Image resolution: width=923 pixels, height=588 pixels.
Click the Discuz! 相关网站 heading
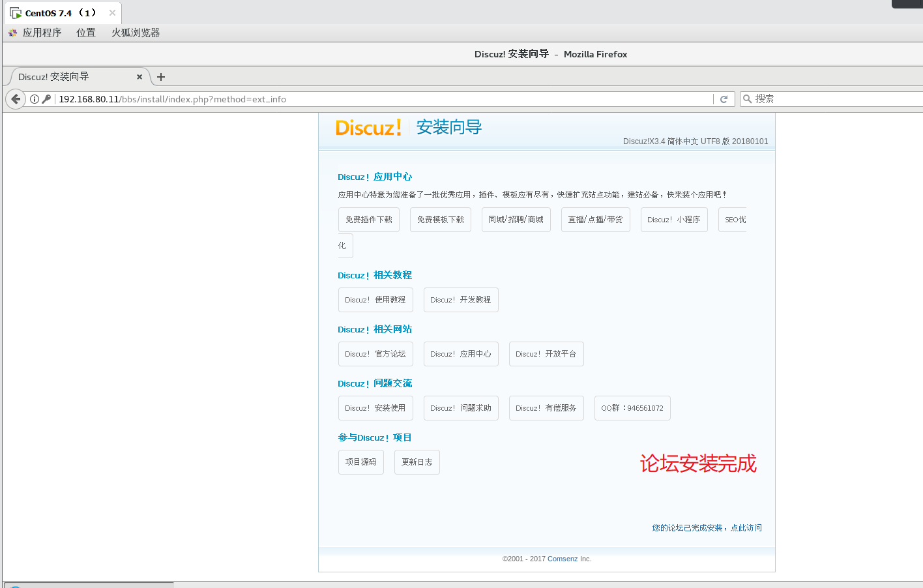(375, 329)
